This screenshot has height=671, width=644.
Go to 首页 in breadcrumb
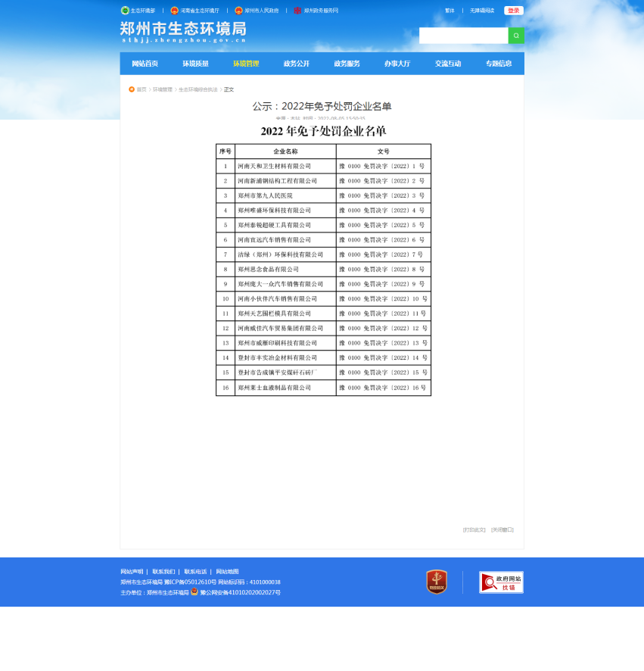142,89
